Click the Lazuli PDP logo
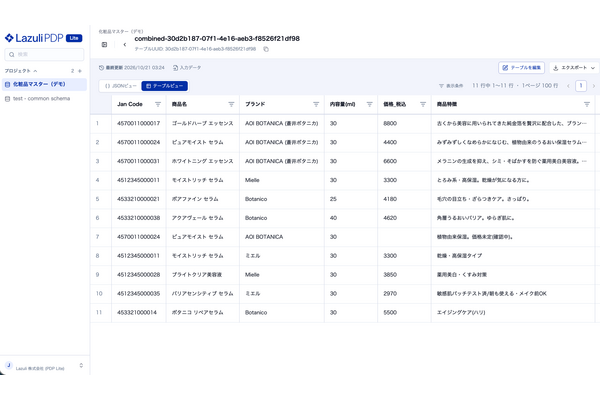Screen dimensions: 600x400 pyautogui.click(x=34, y=38)
